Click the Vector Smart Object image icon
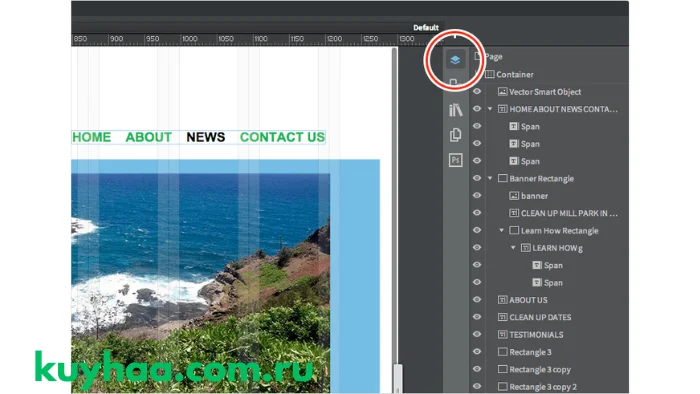The height and width of the screenshot is (394, 700). [502, 91]
